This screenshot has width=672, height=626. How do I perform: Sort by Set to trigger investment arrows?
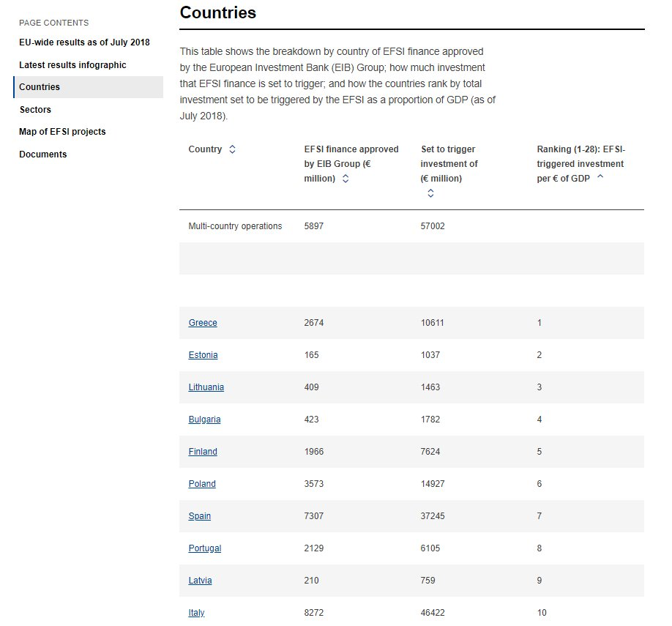tap(430, 193)
